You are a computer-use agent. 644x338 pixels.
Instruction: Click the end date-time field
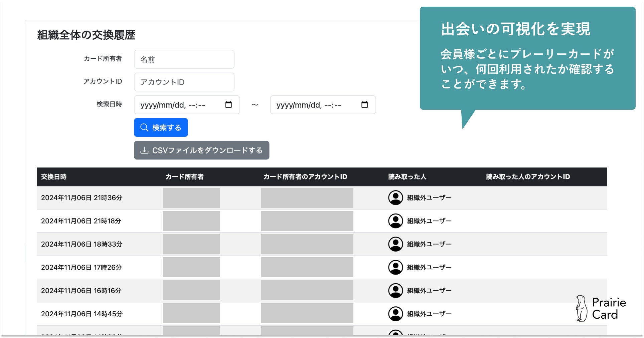click(x=312, y=105)
